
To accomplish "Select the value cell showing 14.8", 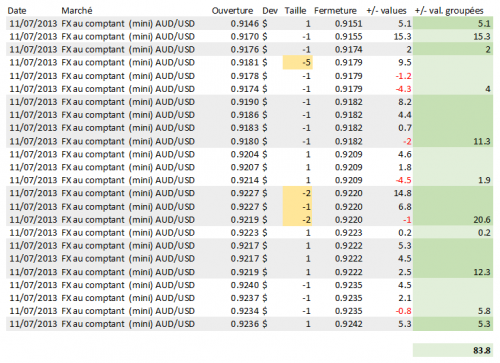I will coord(402,193).
